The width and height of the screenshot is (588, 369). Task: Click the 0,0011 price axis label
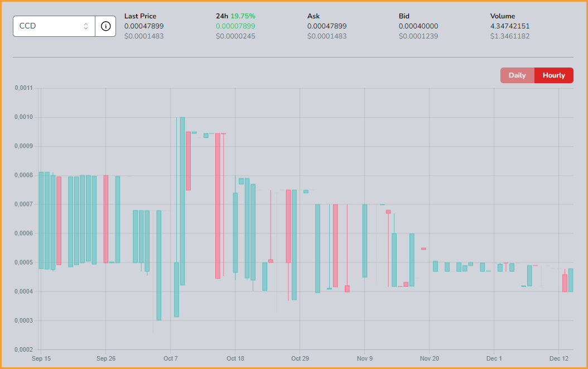click(x=23, y=88)
